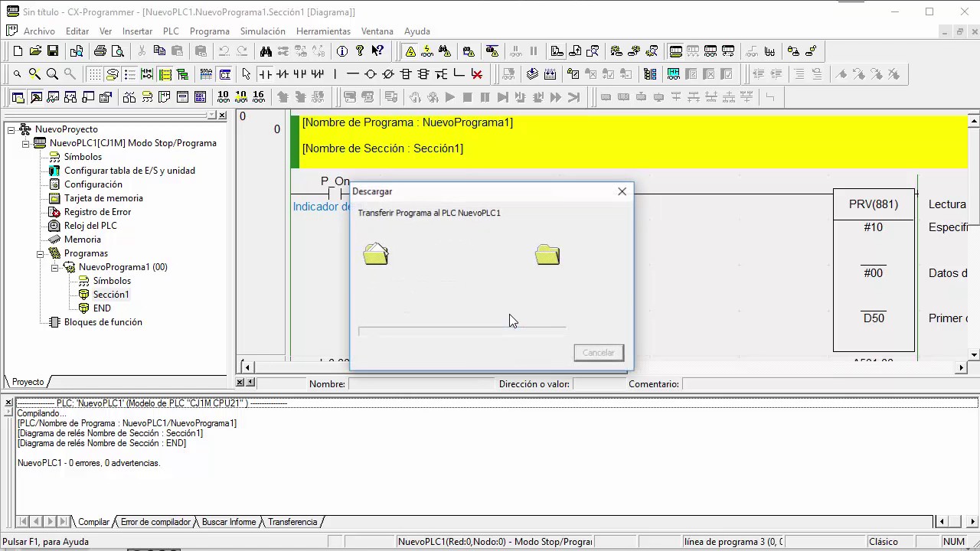
Task: Click Cancelar in the Descargar dialog
Action: coord(599,353)
